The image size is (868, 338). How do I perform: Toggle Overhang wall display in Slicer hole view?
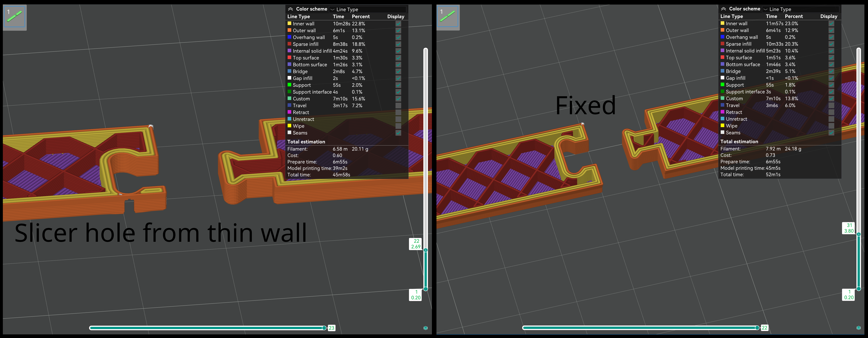(398, 37)
